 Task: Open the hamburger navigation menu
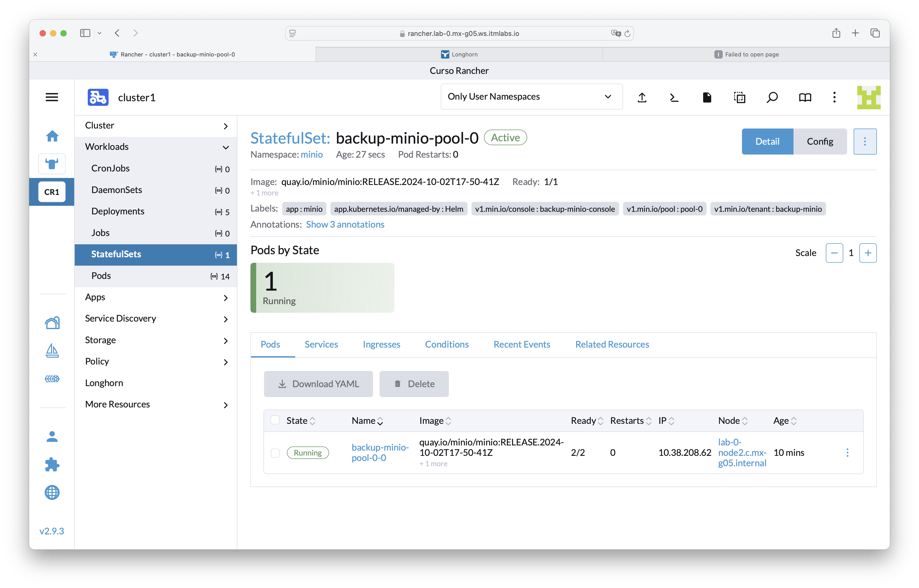[x=52, y=97]
